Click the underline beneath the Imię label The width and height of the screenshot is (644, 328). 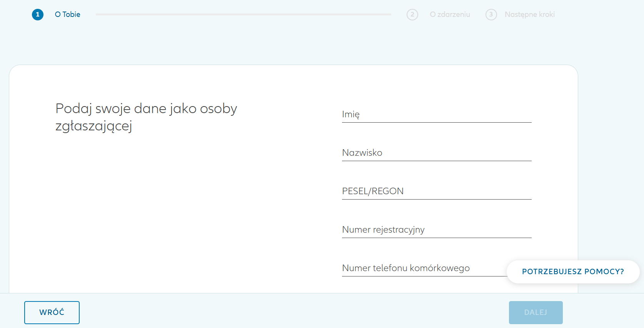click(436, 122)
